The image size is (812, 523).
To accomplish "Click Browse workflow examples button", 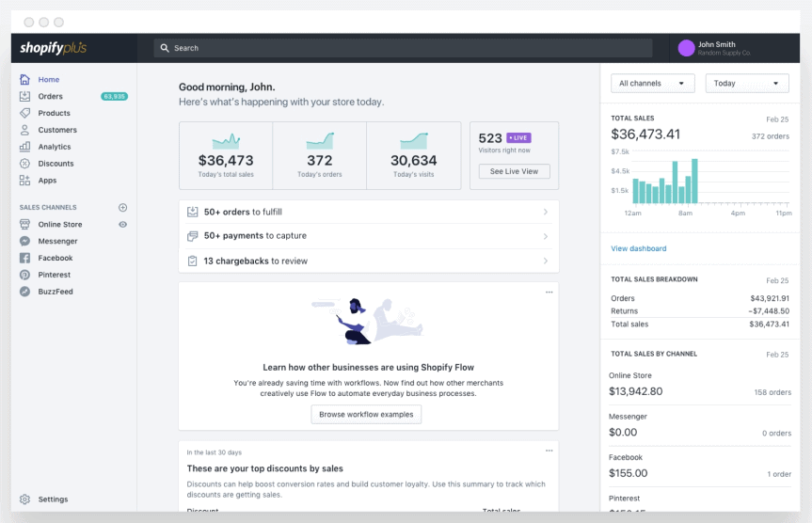I will point(366,414).
